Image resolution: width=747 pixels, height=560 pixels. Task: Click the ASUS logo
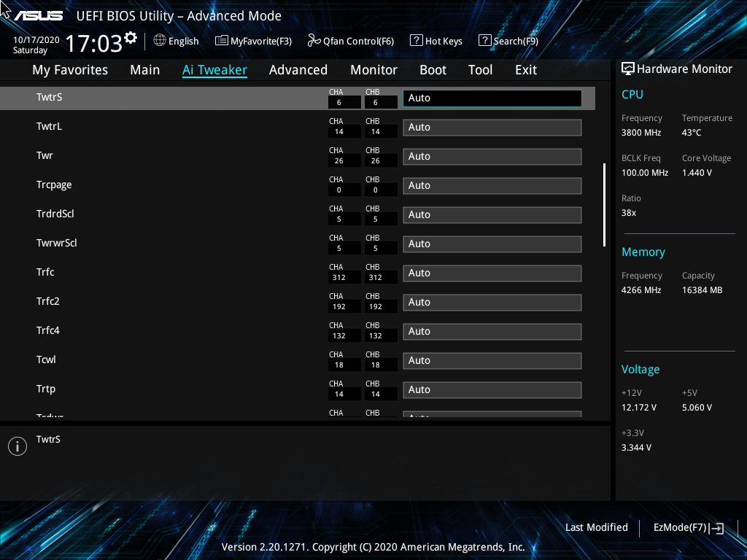[39, 16]
